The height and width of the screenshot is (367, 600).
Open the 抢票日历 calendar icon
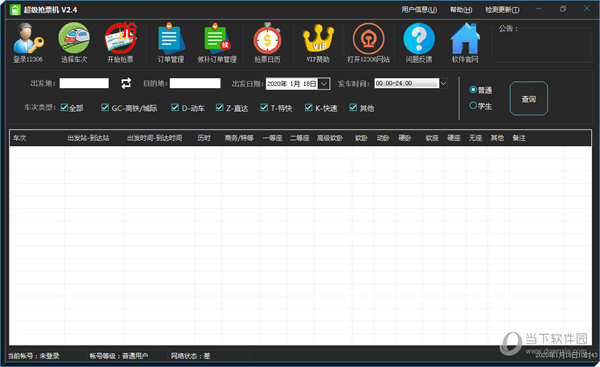pyautogui.click(x=267, y=42)
